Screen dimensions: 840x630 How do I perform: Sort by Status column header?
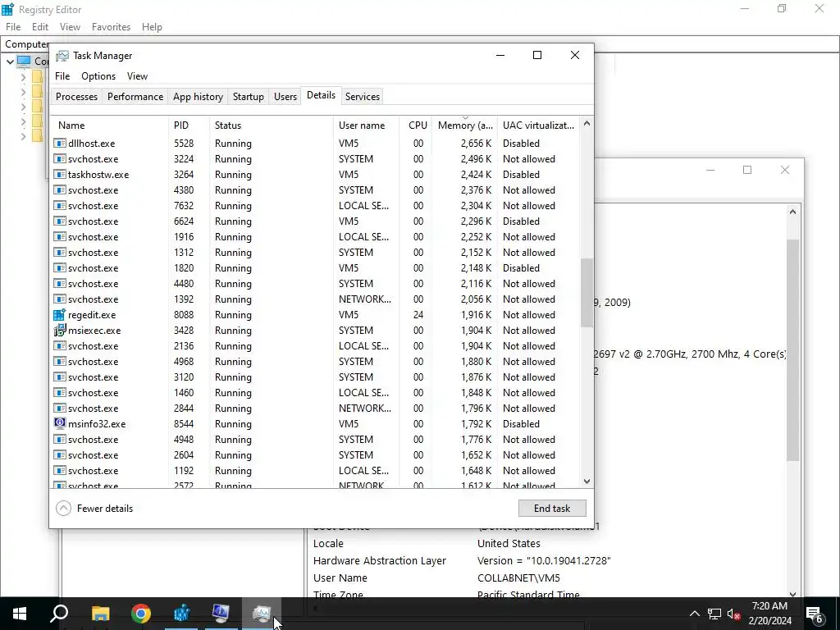(271, 126)
